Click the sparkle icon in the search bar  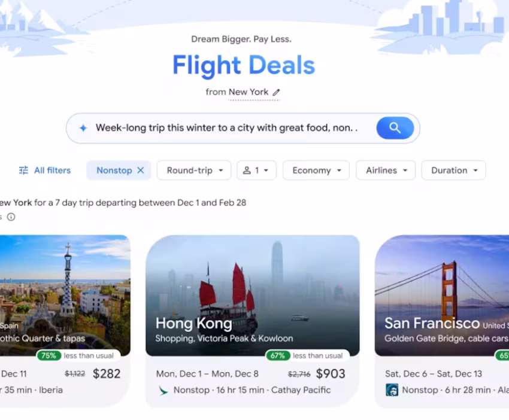tap(83, 128)
